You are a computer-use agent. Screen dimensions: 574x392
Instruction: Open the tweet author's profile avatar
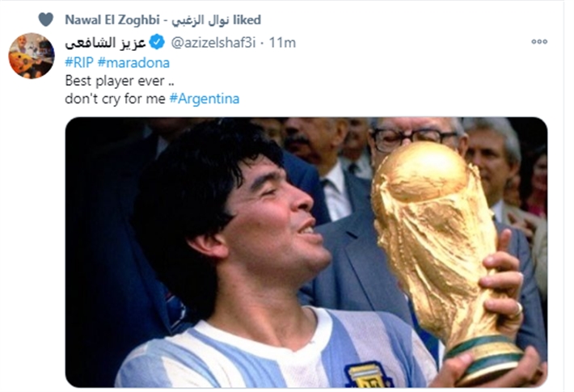coord(32,56)
